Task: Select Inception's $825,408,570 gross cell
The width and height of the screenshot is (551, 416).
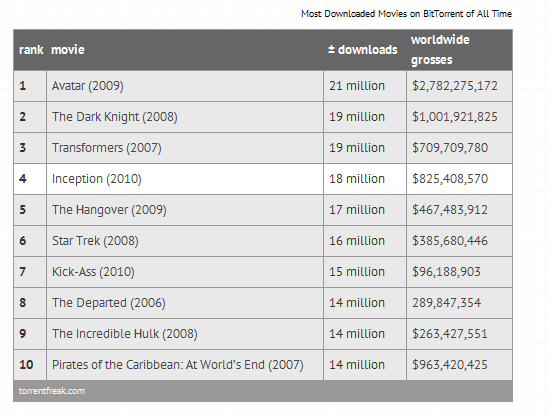Action: click(x=459, y=179)
